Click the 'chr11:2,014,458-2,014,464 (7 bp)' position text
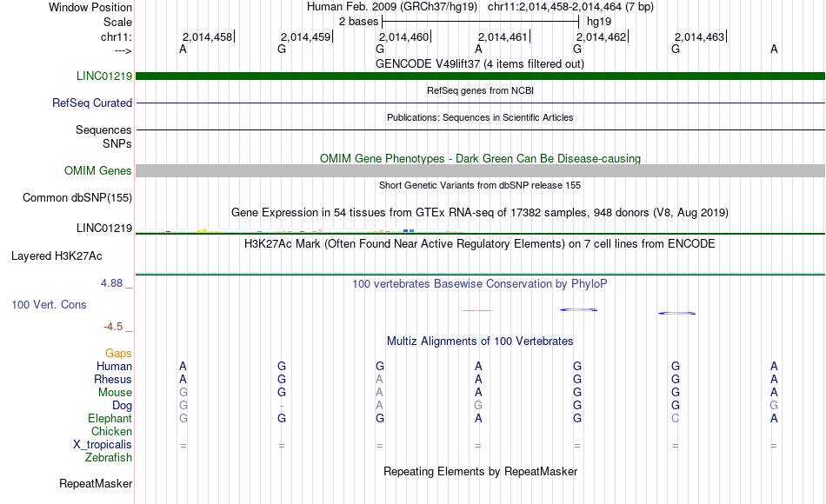 tap(570, 7)
